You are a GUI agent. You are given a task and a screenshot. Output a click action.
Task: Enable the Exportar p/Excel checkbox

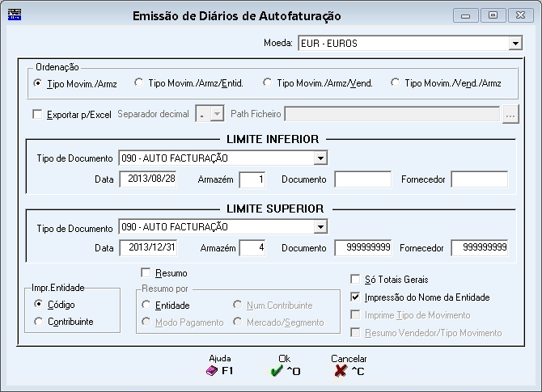[x=37, y=114]
